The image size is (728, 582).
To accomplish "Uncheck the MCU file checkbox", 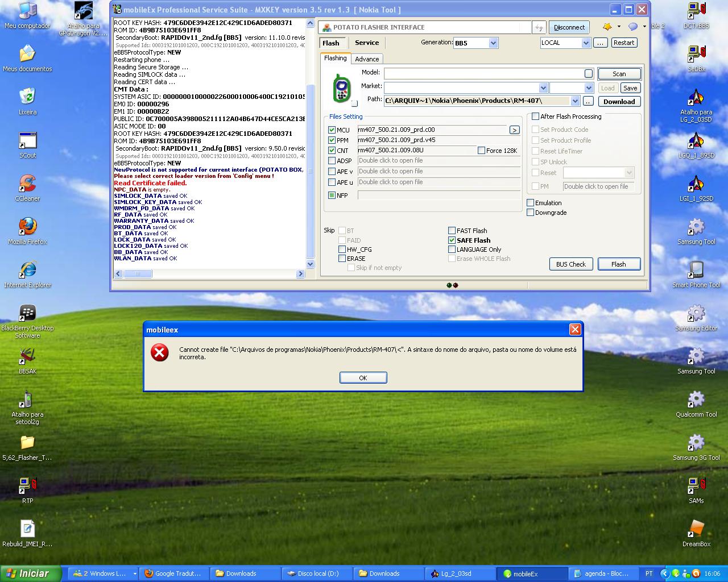I will pos(332,130).
